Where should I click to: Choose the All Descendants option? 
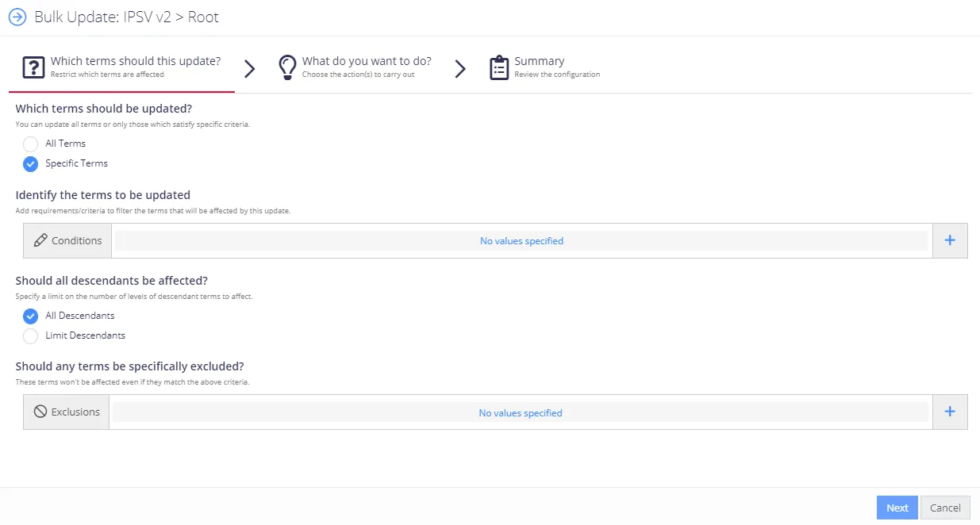click(x=30, y=316)
